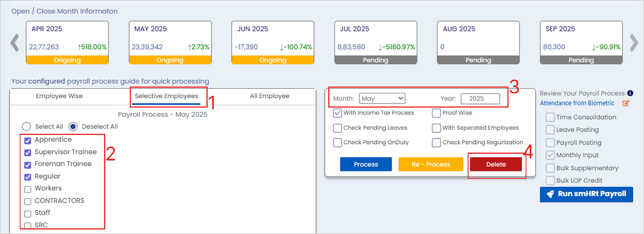Disable With Income Tax Process checkbox
The image size is (644, 234).
click(x=337, y=113)
